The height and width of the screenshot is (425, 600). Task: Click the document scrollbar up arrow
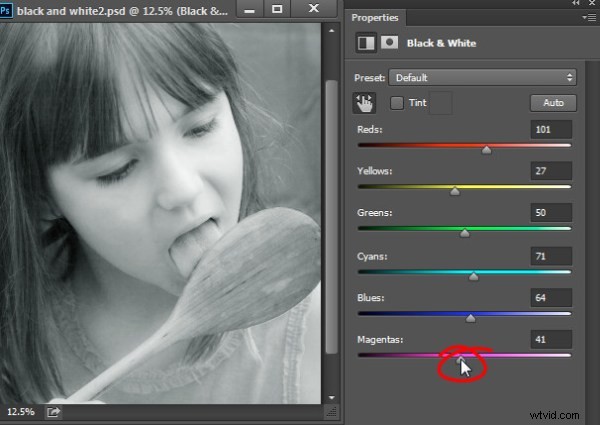(331, 31)
